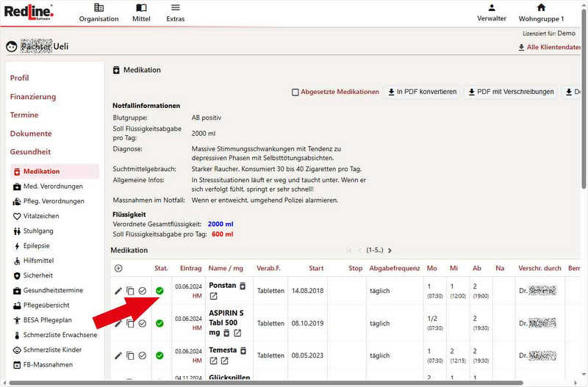Screen dimensions: 588x387
Task: Click the green status icon for Ponstan
Action: (159, 291)
